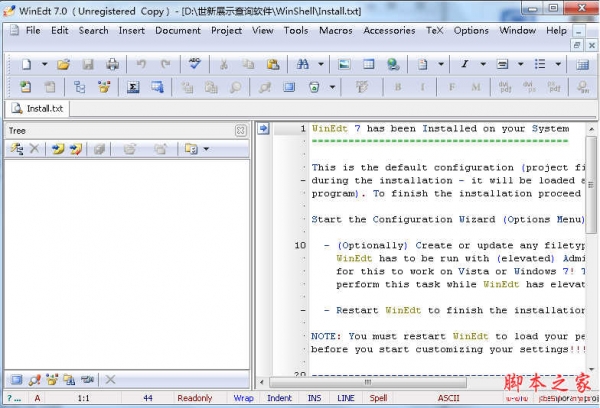The width and height of the screenshot is (600, 408).
Task: Click the Paste clipboard icon
Action: coord(273,64)
